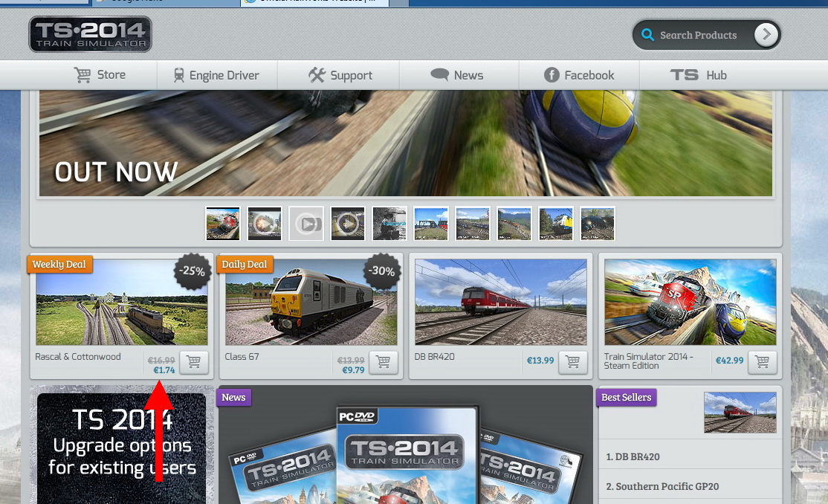828x504 pixels.
Task: Click the Daily Deal badge
Action: coord(245,264)
